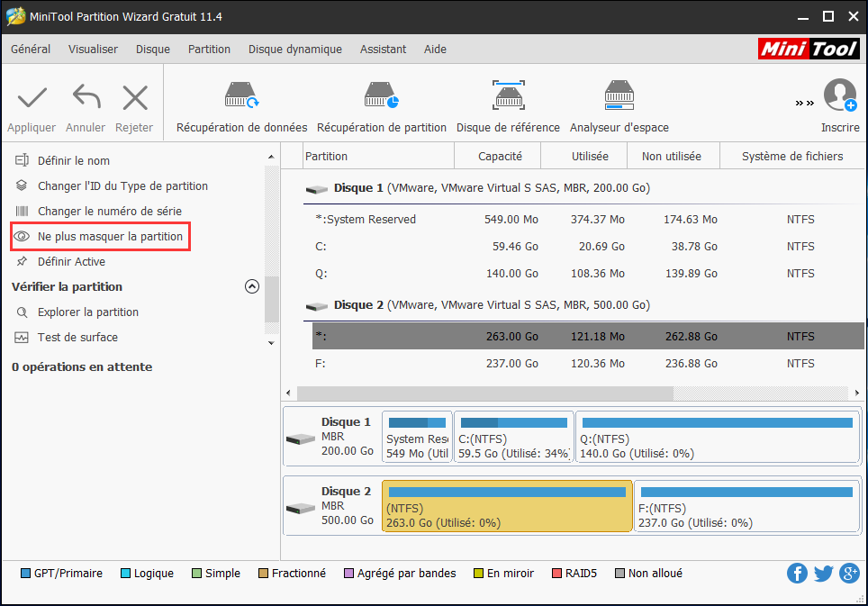Click Explorer la partition action
Screen dimensions: 868x606
(x=88, y=312)
